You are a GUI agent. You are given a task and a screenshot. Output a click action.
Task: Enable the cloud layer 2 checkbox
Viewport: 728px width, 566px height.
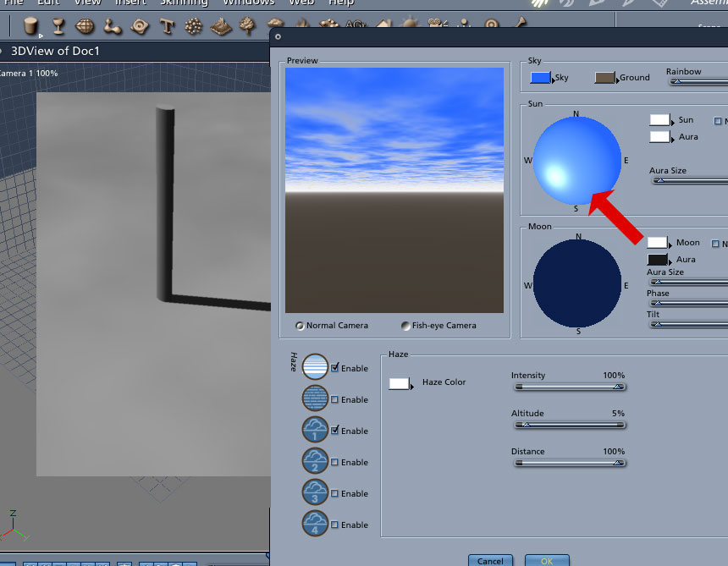pos(334,462)
